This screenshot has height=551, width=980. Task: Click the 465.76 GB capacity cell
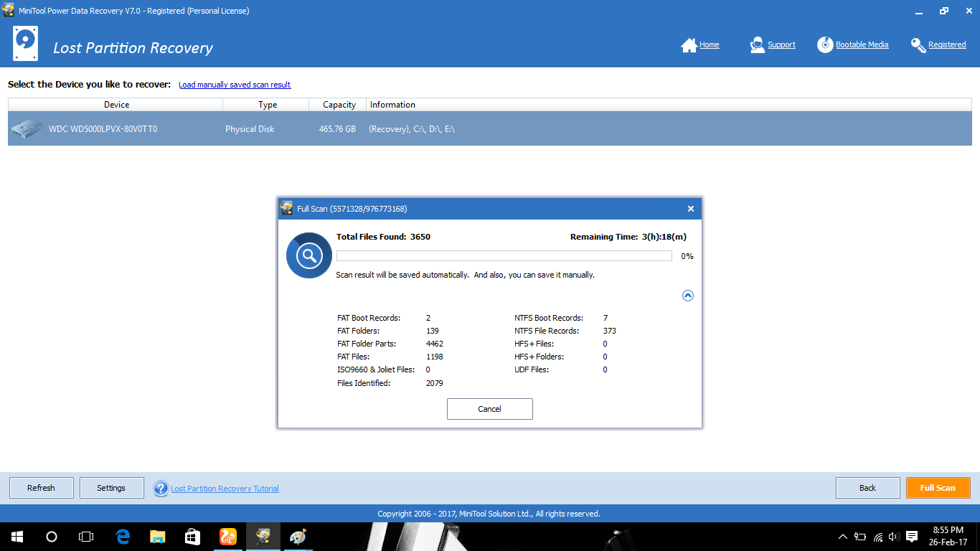click(x=337, y=129)
